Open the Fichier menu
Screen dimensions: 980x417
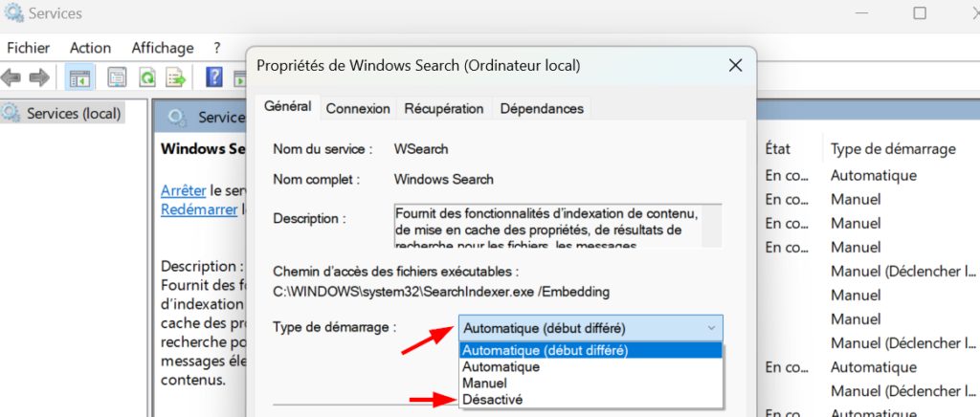(28, 48)
